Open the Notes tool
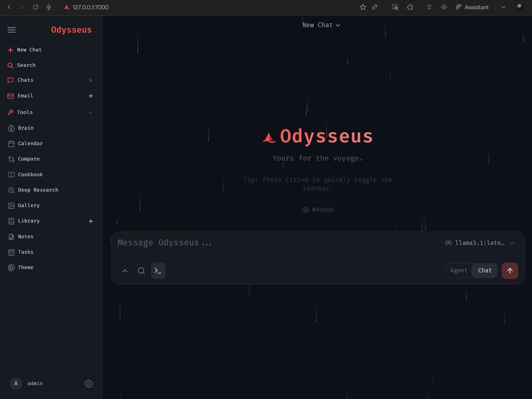Viewport: 532px width, 399px height. pyautogui.click(x=21, y=237)
